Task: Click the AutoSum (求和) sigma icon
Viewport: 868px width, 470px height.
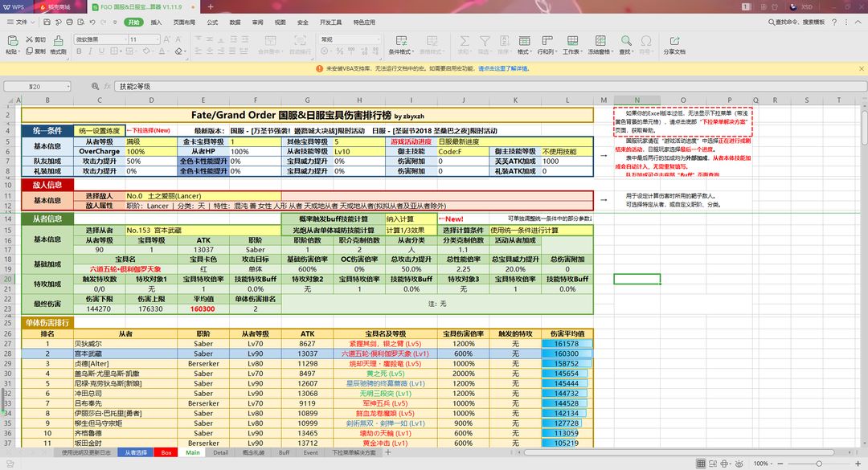Action: pyautogui.click(x=464, y=41)
